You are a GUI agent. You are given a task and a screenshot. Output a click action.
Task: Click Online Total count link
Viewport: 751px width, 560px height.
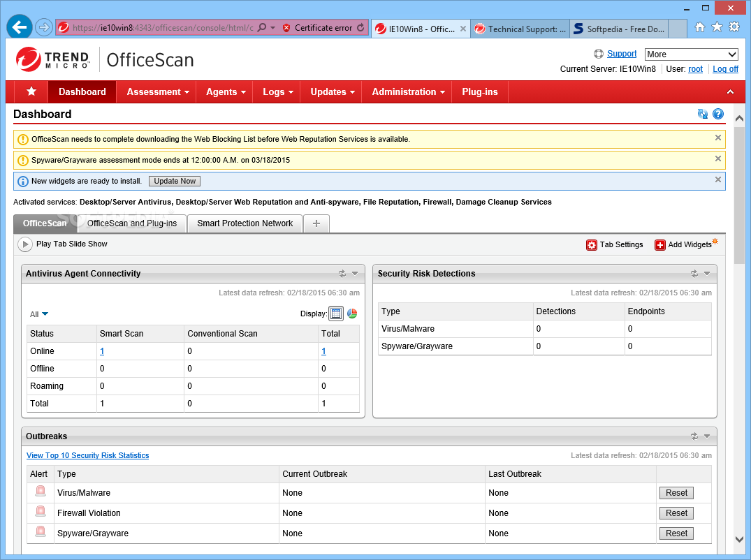(x=323, y=351)
